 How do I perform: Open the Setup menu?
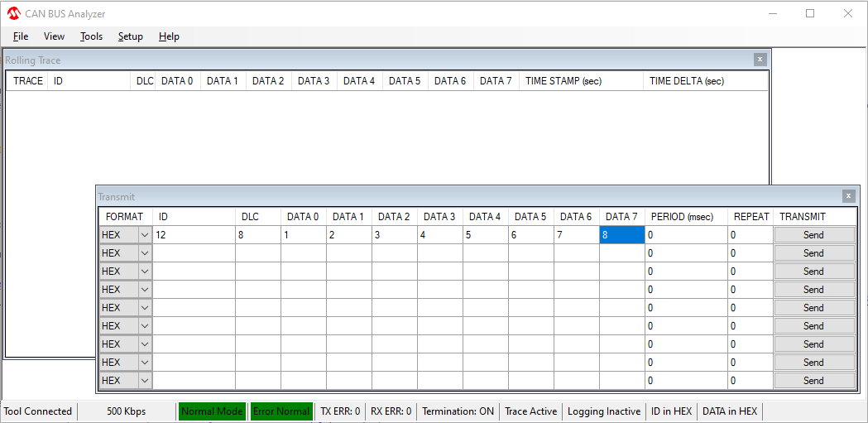(131, 36)
